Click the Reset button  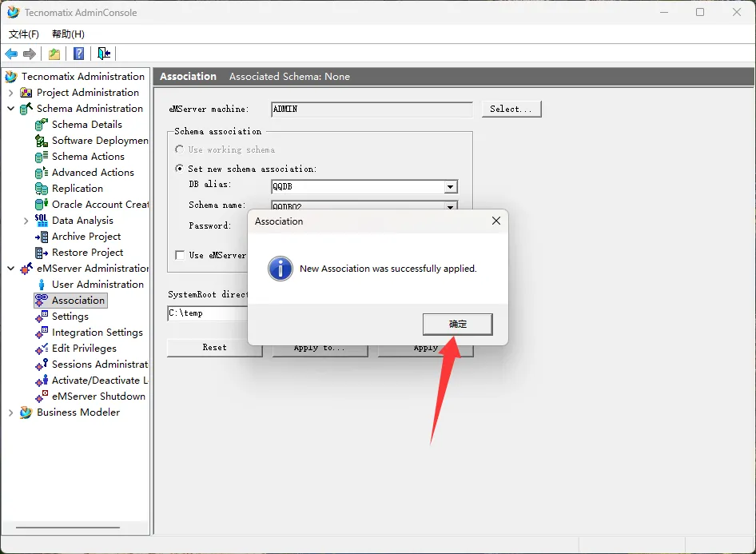(x=214, y=348)
